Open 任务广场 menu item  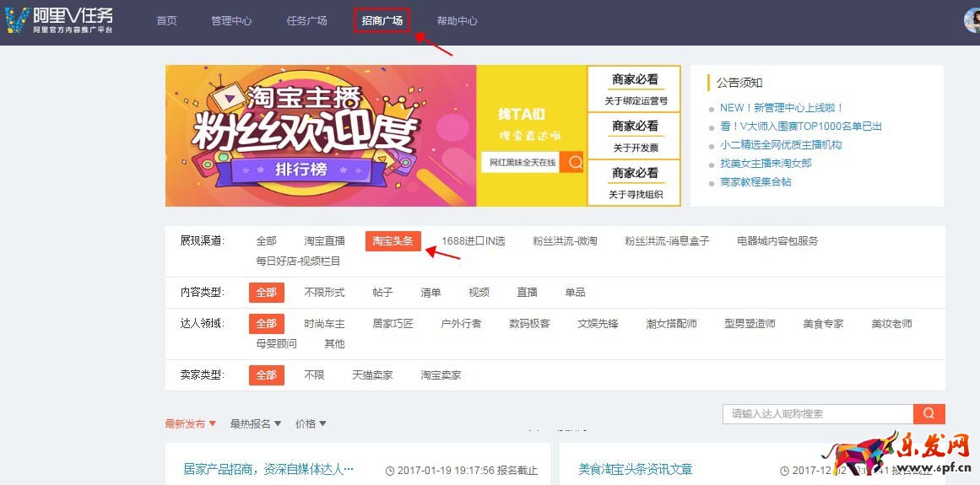[x=306, y=20]
